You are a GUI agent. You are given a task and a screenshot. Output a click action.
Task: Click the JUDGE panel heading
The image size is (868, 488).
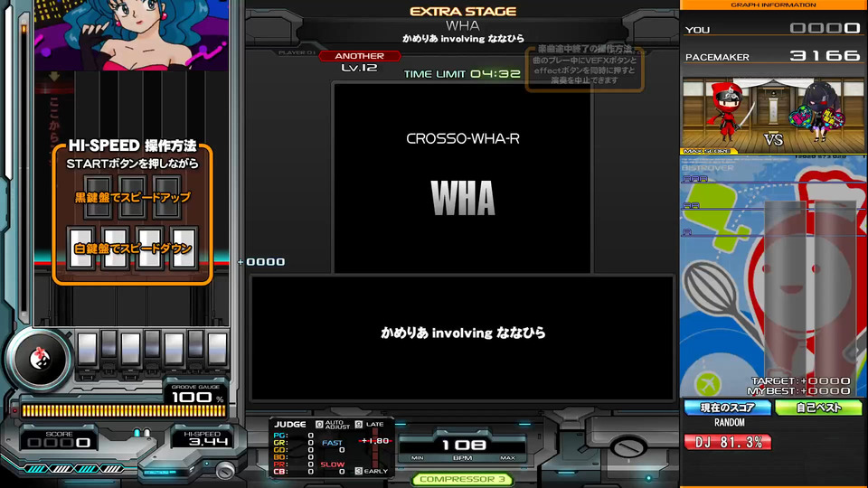[290, 424]
